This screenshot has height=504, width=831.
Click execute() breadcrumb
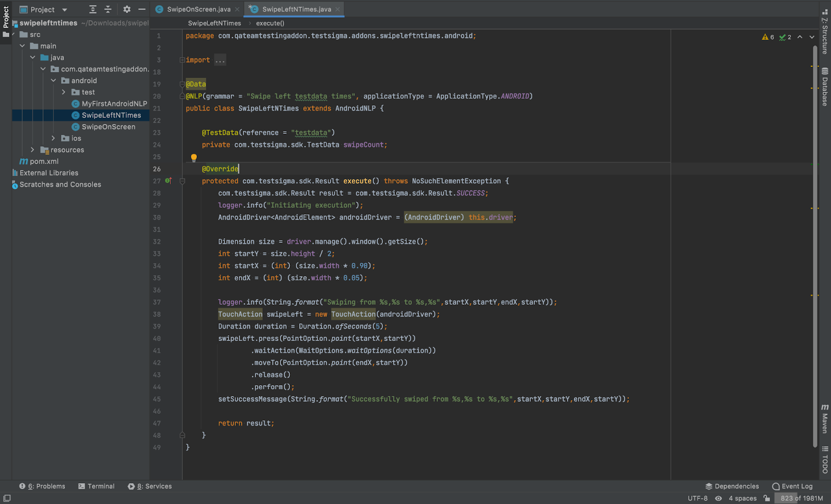270,23
